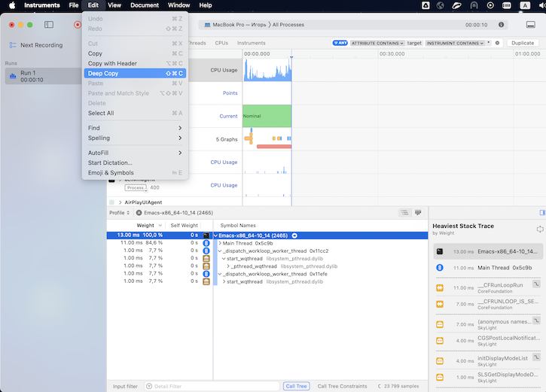
Task: Click the red Record button
Action: point(78,25)
